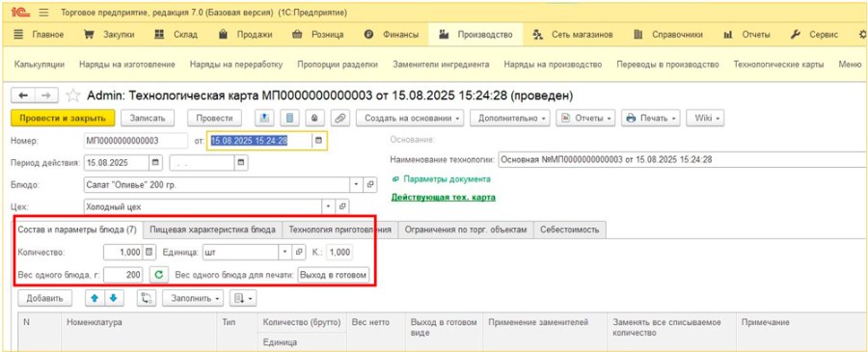Click the Провести button
The height and width of the screenshot is (352, 868).
(x=214, y=118)
